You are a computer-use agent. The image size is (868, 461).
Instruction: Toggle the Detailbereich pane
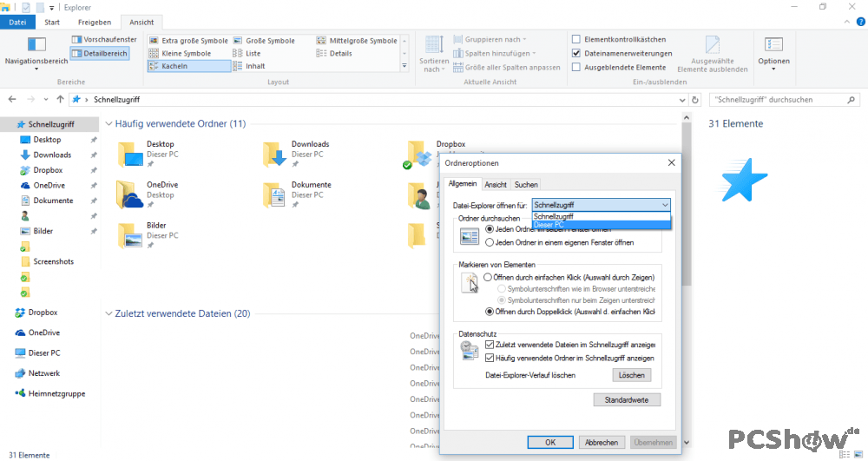coord(100,53)
